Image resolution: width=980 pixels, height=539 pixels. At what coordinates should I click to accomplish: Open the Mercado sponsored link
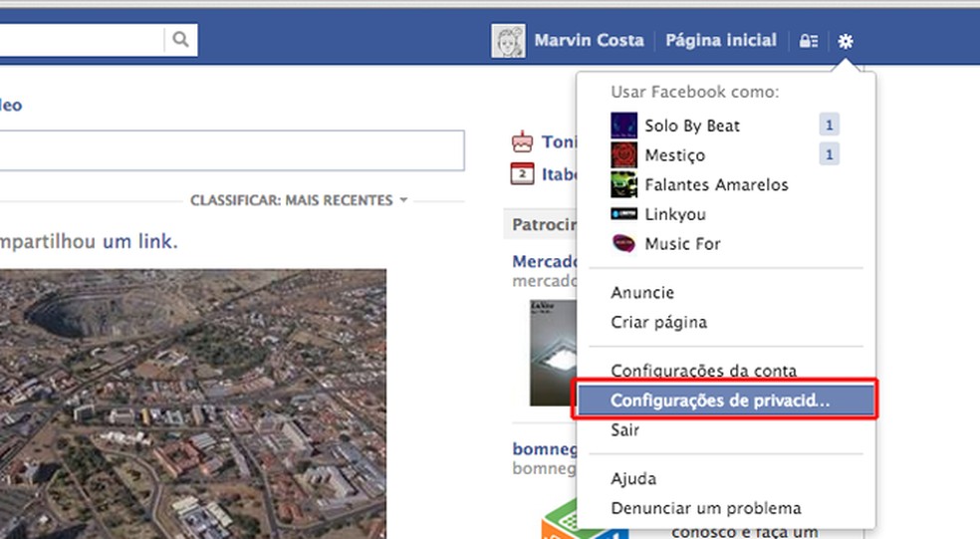pyautogui.click(x=545, y=261)
